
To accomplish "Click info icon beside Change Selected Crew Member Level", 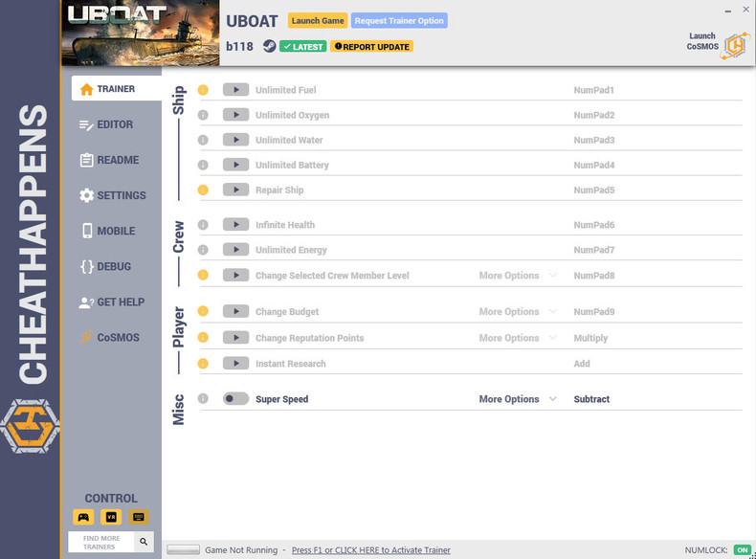I will pos(203,275).
